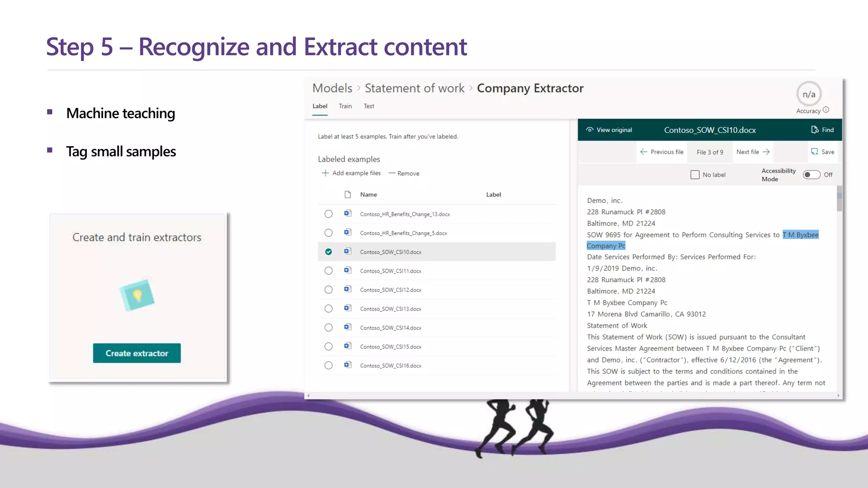Tick the No label checkbox
868x488 pixels.
[x=695, y=175]
